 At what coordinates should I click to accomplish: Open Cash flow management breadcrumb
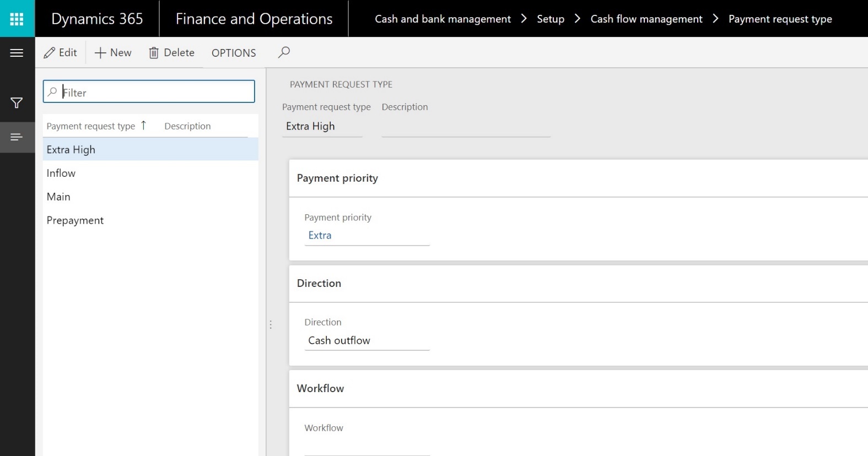click(646, 19)
